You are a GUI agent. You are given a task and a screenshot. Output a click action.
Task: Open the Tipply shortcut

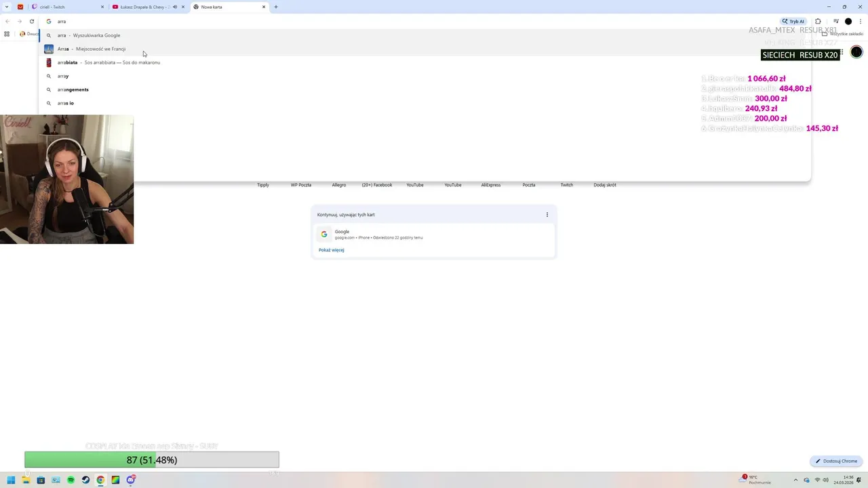(263, 185)
